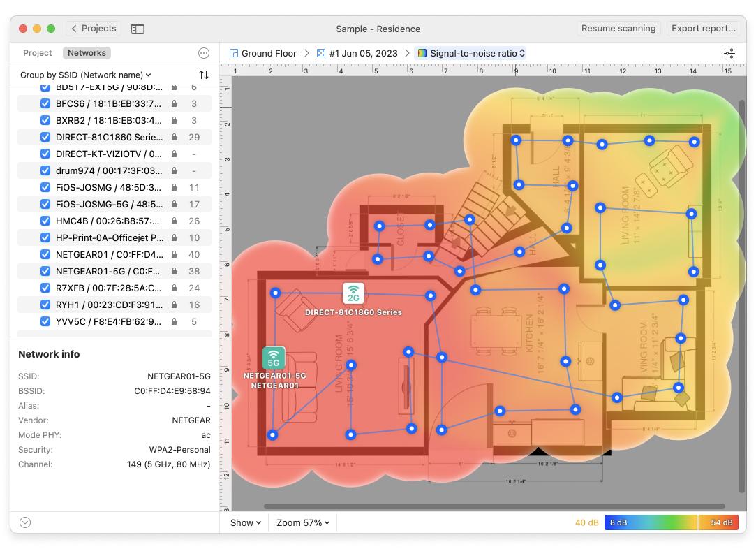756x549 pixels.
Task: Click the horizontal map scrollbar
Action: tap(494, 506)
